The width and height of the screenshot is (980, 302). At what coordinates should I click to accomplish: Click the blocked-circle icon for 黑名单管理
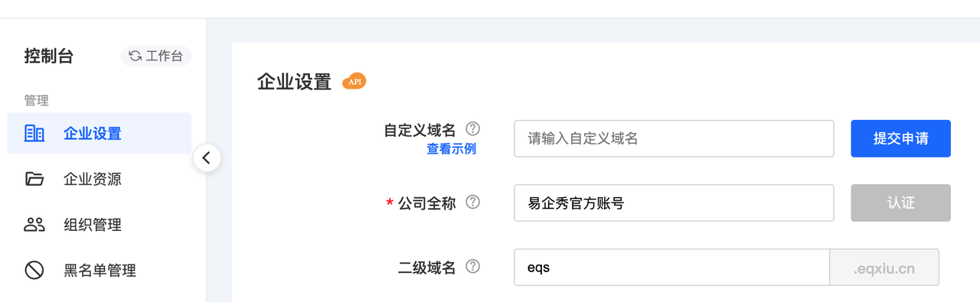[34, 270]
